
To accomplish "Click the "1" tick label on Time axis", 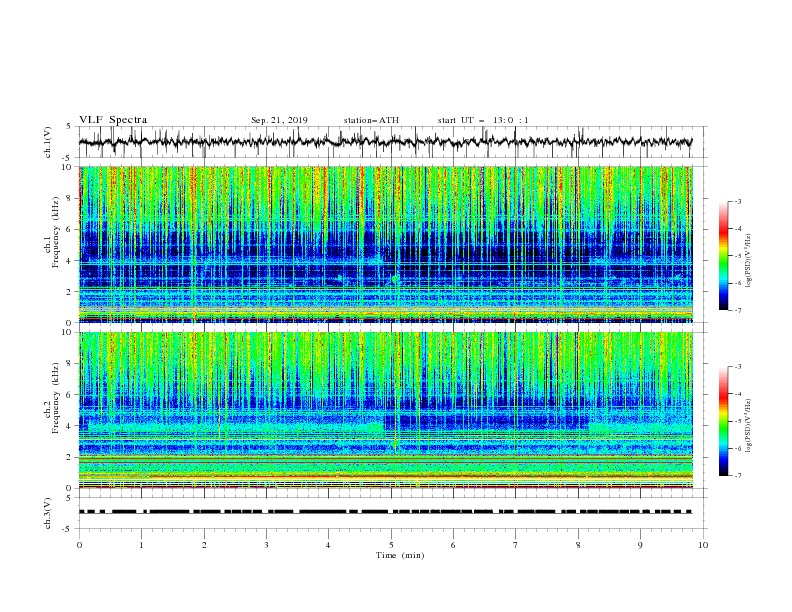I will pyautogui.click(x=141, y=545).
